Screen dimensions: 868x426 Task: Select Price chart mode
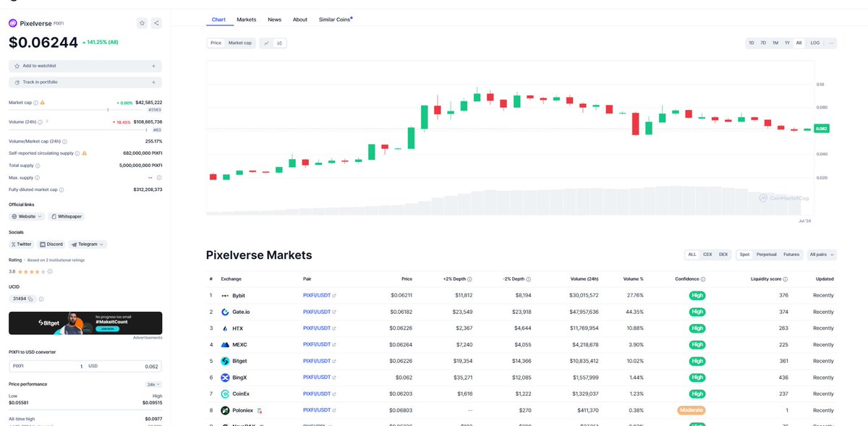pyautogui.click(x=216, y=43)
